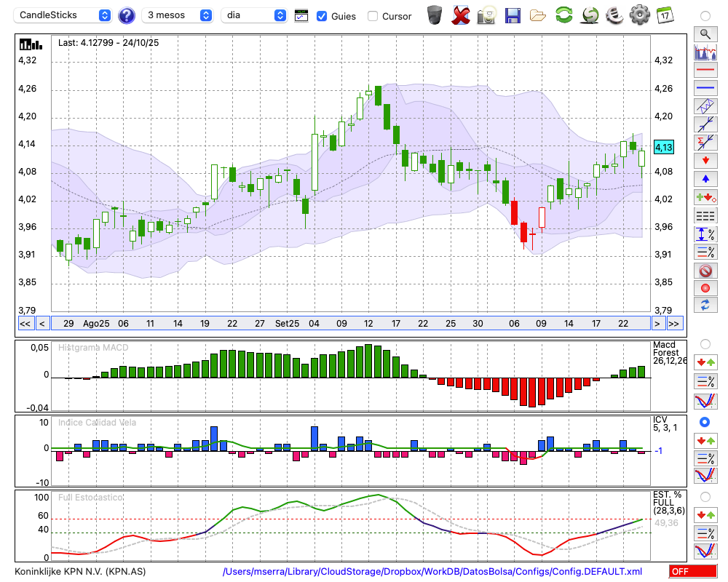Choose the parallel channel drawing tool

tap(705, 106)
